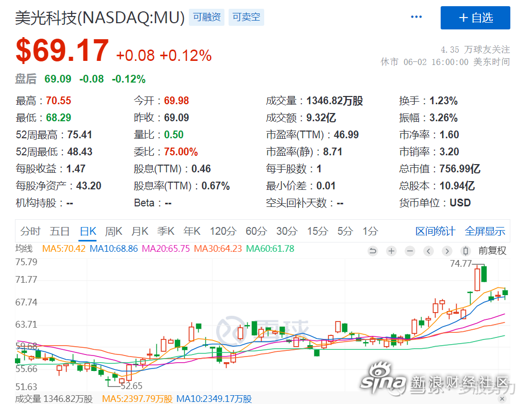The height and width of the screenshot is (404, 532).
Task: Click the candlestick style icon
Action: 466,251
